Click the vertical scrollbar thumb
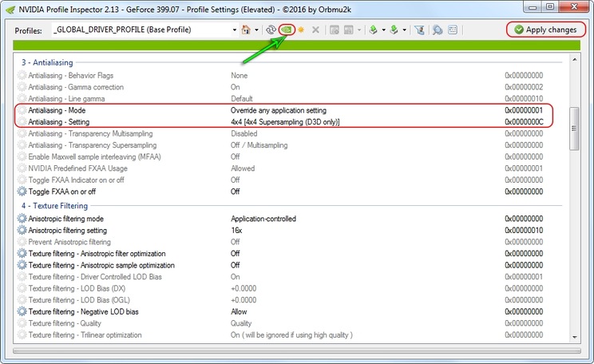This screenshot has height=364, width=594. click(x=575, y=129)
